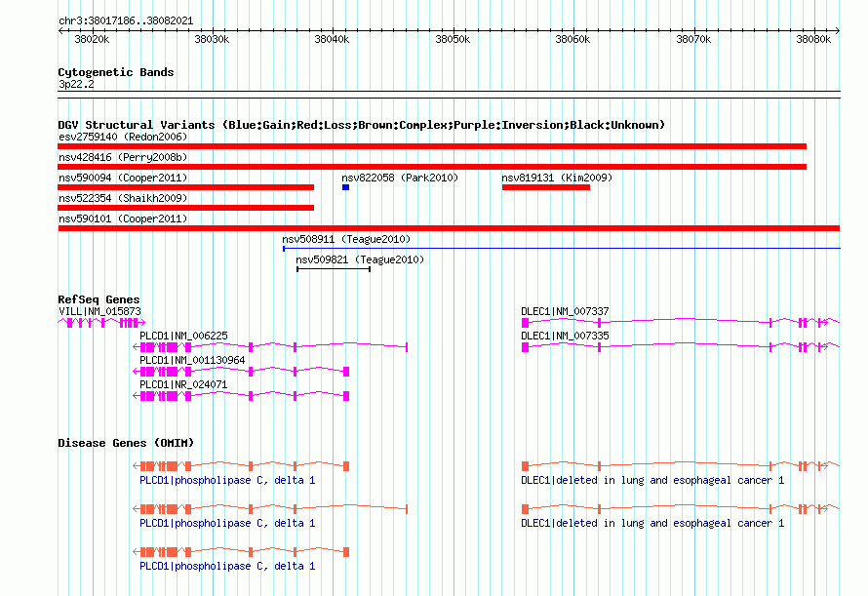Select the red bar under nsv428416

[432, 167]
